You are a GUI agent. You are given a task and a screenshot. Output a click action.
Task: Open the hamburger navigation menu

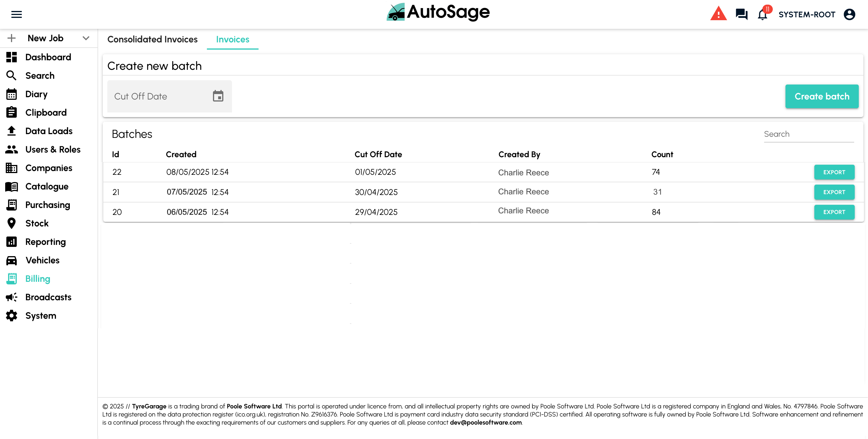16,14
